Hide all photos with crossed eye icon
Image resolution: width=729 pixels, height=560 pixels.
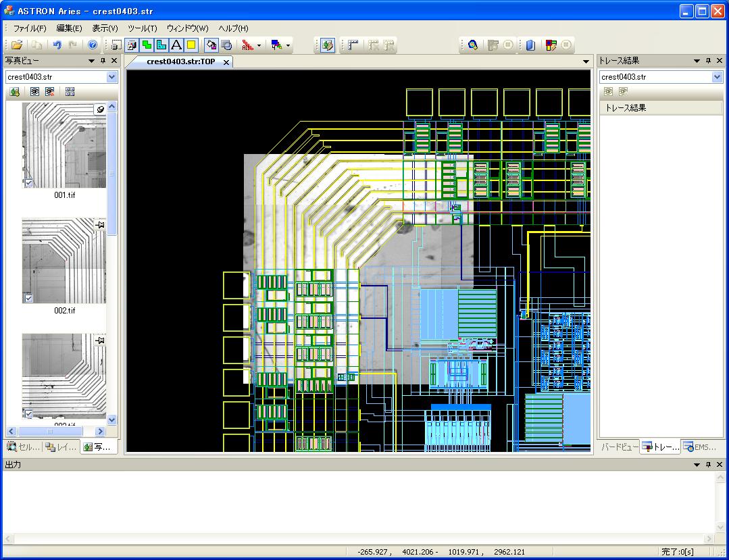(x=50, y=92)
